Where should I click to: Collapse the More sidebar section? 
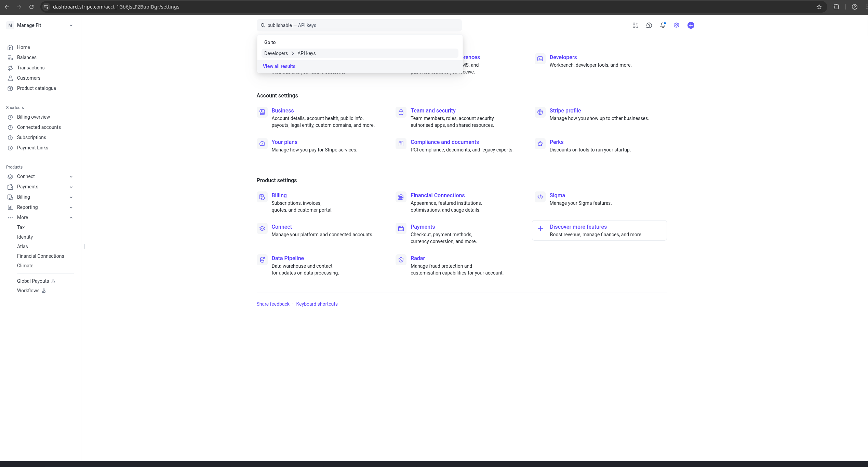tap(71, 217)
